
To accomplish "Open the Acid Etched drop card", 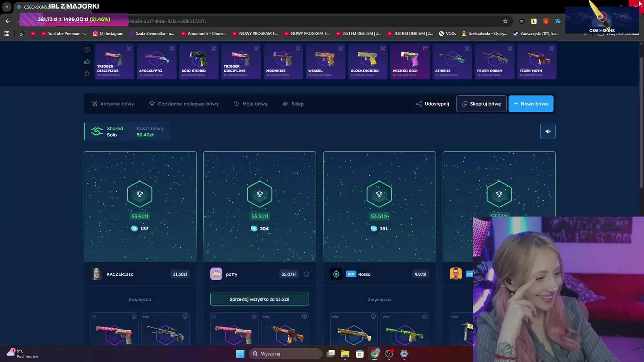I will [x=198, y=62].
